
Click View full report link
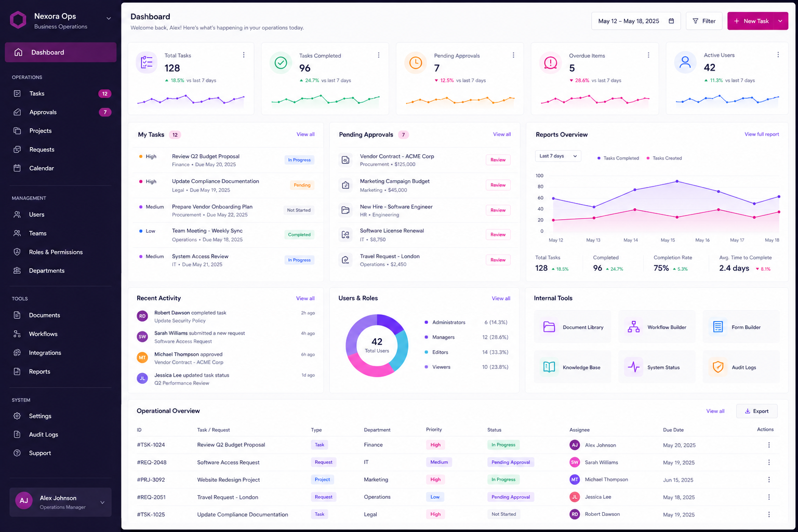pyautogui.click(x=762, y=134)
